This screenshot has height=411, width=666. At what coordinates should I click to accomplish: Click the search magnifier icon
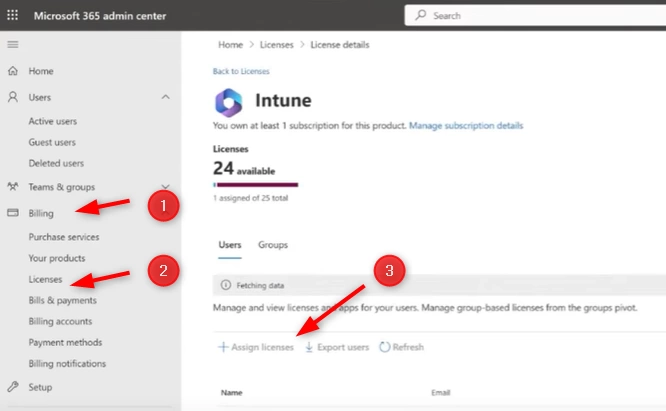click(x=420, y=15)
